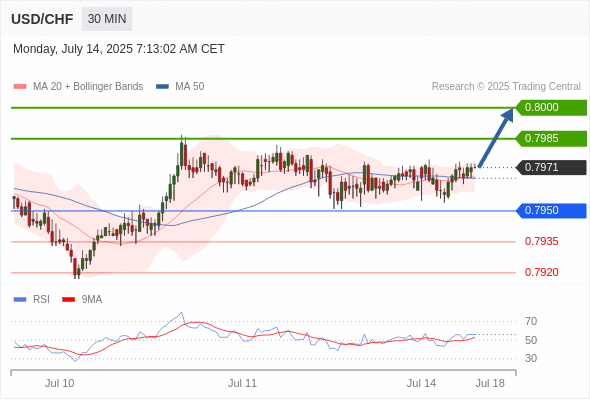The image size is (590, 400).
Task: Click the Jul 14 date axis label
Action: pyautogui.click(x=421, y=383)
